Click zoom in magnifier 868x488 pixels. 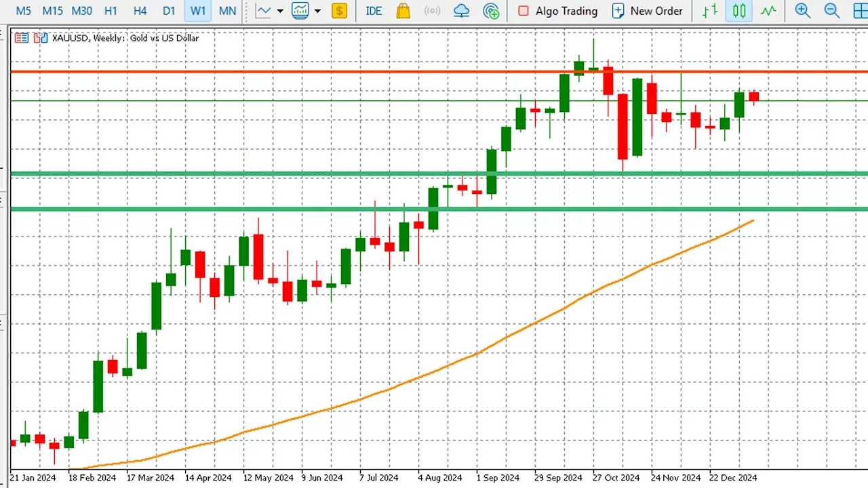tap(803, 11)
